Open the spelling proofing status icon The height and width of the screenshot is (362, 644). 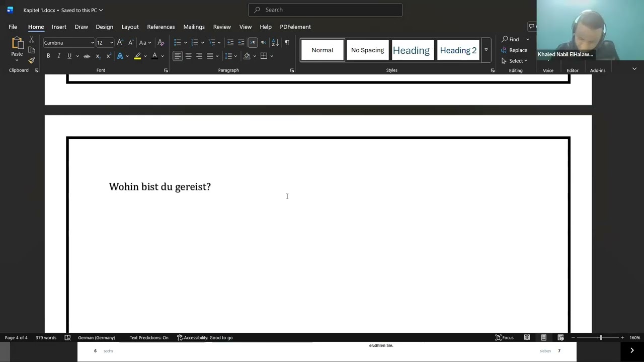[x=68, y=338]
